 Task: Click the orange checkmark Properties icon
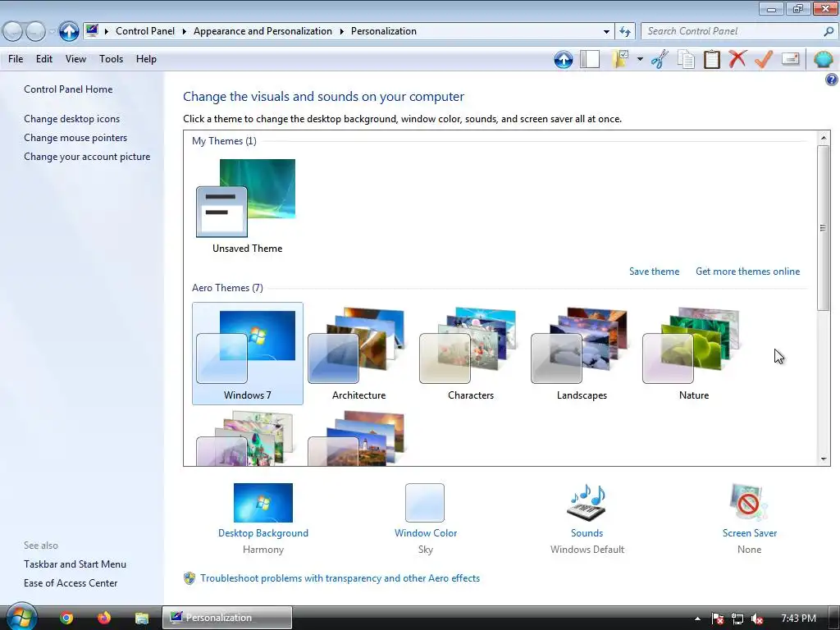coord(764,59)
